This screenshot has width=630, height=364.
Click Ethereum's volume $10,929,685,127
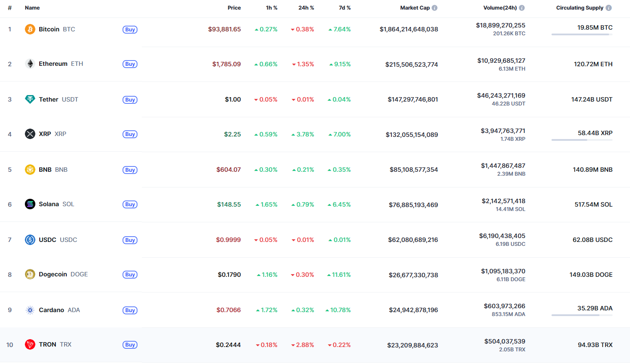501,61
